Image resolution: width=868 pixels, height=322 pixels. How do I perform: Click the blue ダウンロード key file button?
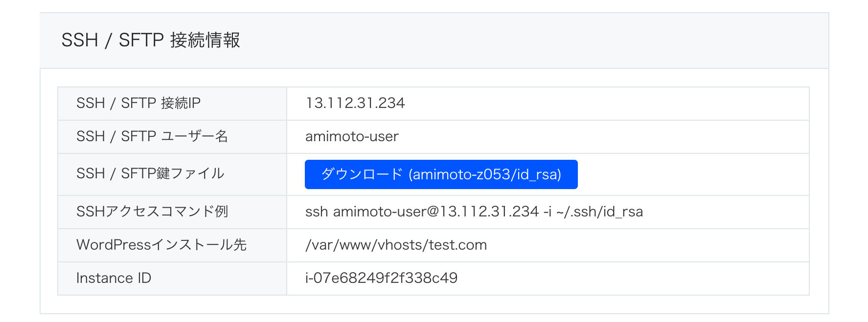[x=441, y=174]
